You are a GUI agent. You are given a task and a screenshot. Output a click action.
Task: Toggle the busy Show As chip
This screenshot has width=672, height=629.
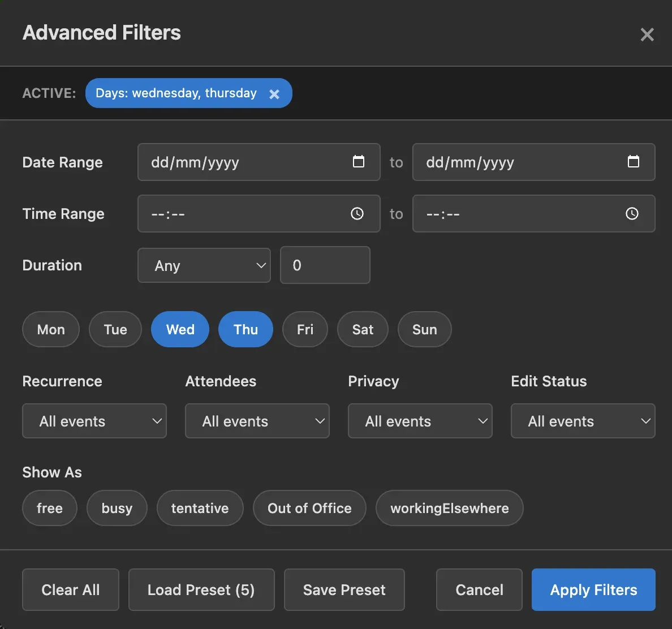pos(117,508)
